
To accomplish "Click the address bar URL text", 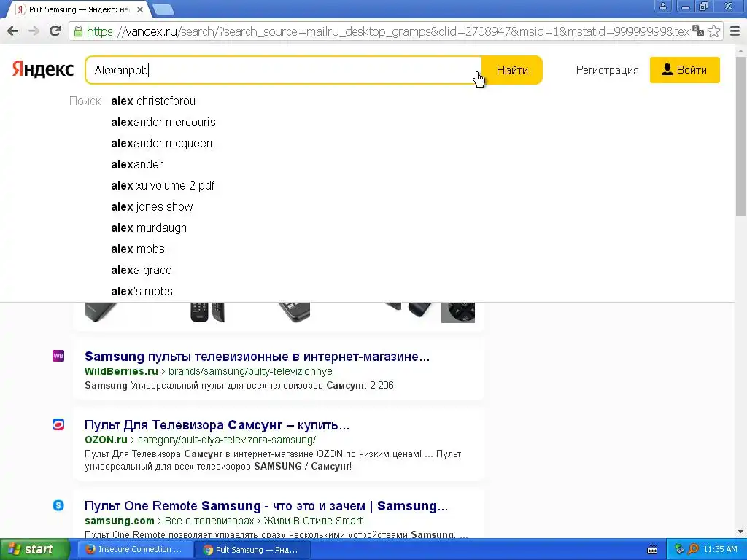I will pyautogui.click(x=388, y=31).
